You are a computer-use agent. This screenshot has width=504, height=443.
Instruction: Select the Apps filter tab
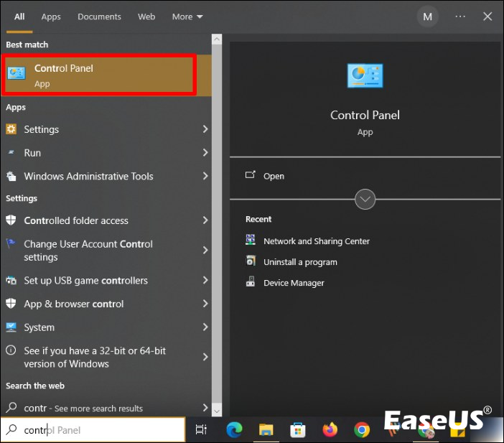pyautogui.click(x=51, y=17)
